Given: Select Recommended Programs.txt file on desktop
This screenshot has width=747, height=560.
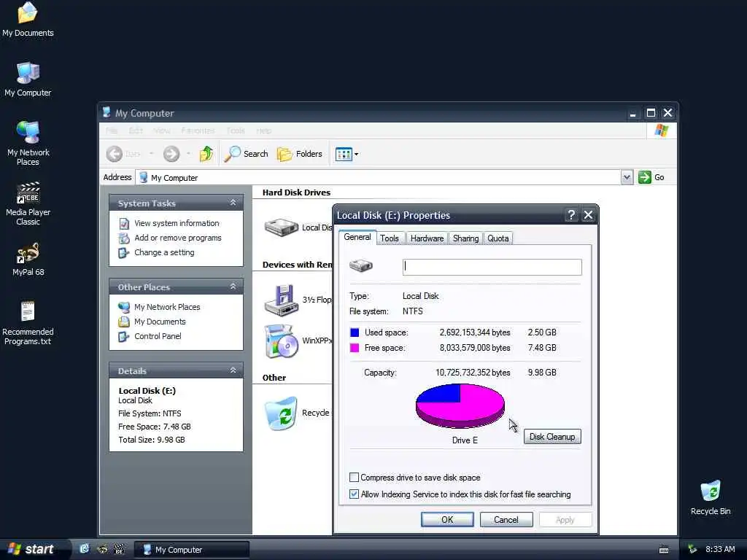Looking at the screenshot, I should (28, 323).
